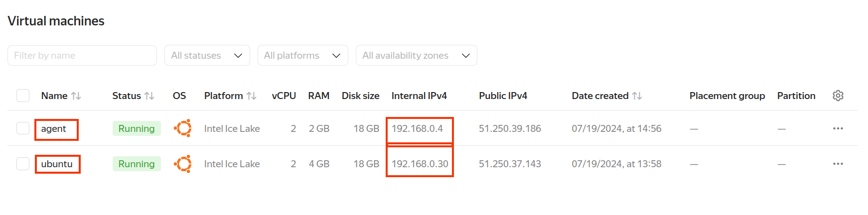Expand the All platforms dropdown
The width and height of the screenshot is (868, 215).
[x=302, y=55]
